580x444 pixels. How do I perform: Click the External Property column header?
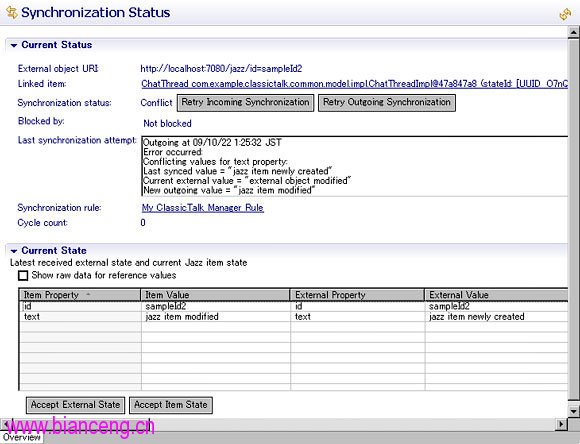(357, 295)
